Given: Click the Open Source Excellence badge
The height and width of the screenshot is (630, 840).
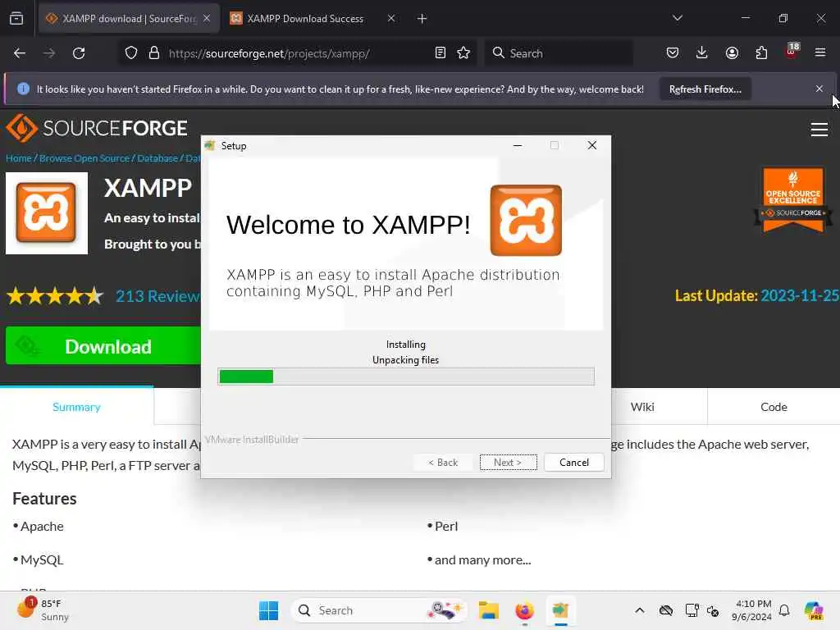Looking at the screenshot, I should (793, 199).
